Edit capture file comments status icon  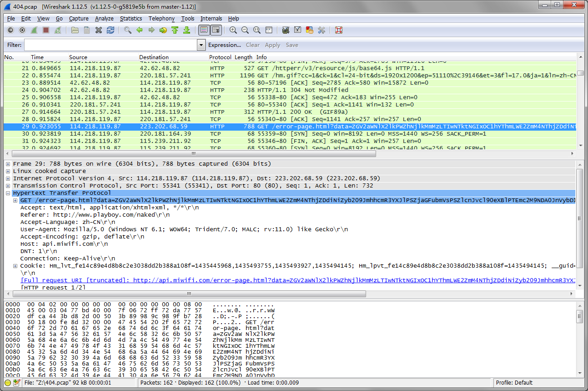17,383
